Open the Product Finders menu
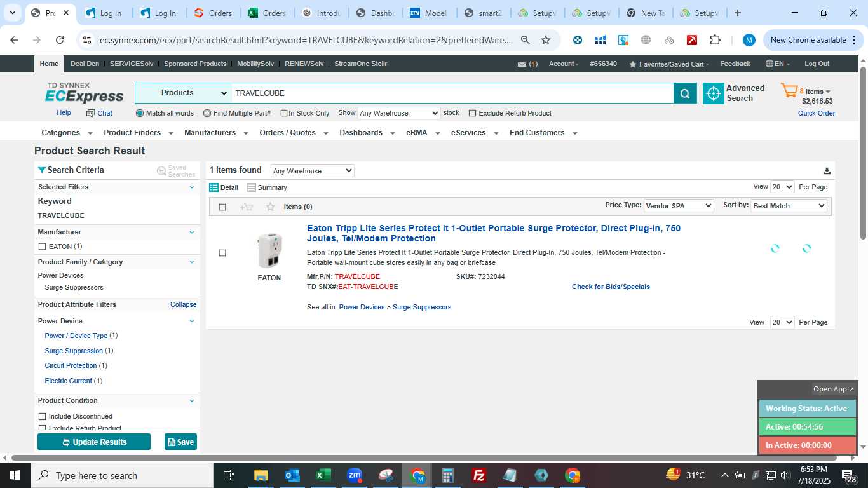 139,133
